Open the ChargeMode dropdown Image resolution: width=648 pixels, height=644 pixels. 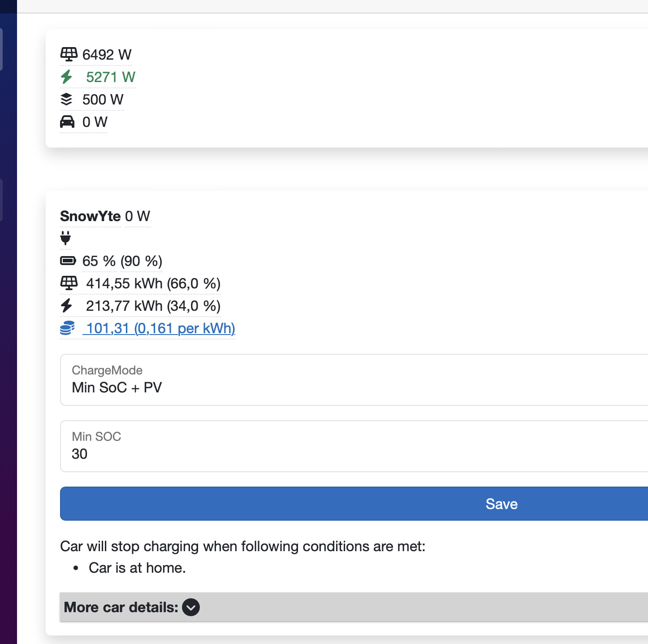click(x=354, y=380)
